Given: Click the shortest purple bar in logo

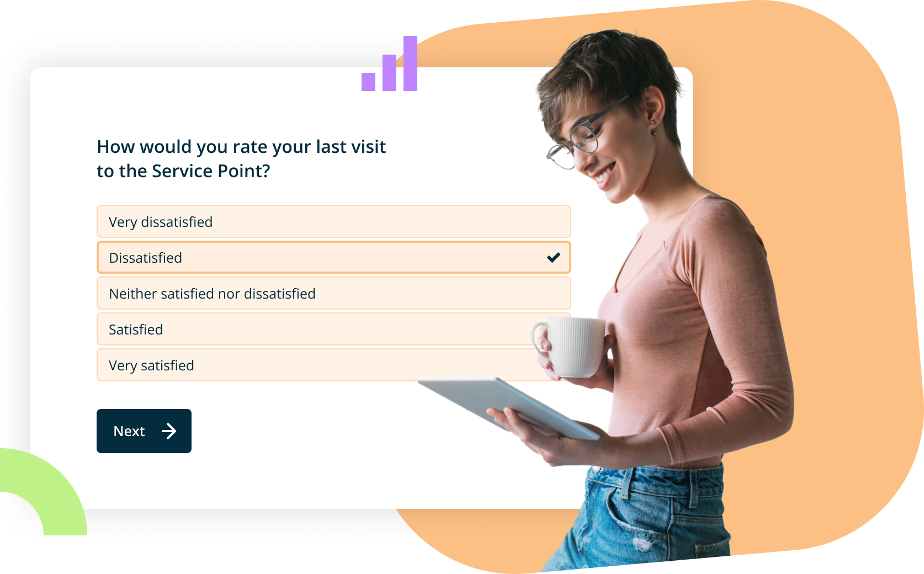Looking at the screenshot, I should (368, 82).
